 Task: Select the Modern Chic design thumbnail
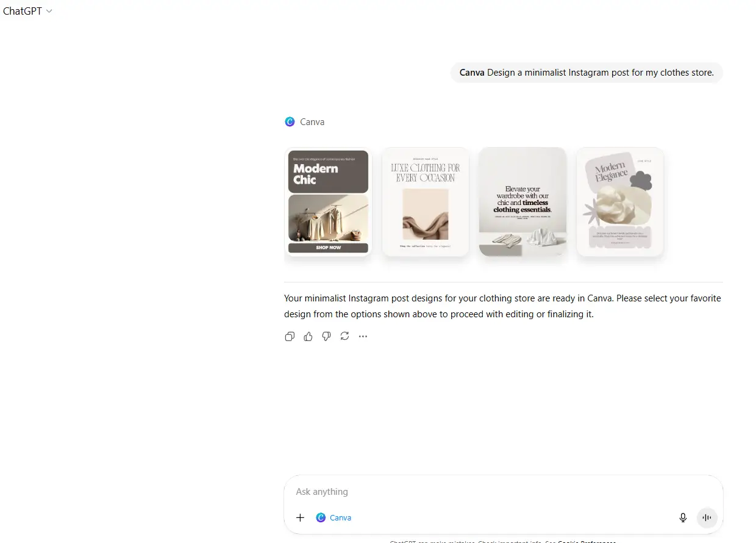(x=328, y=202)
